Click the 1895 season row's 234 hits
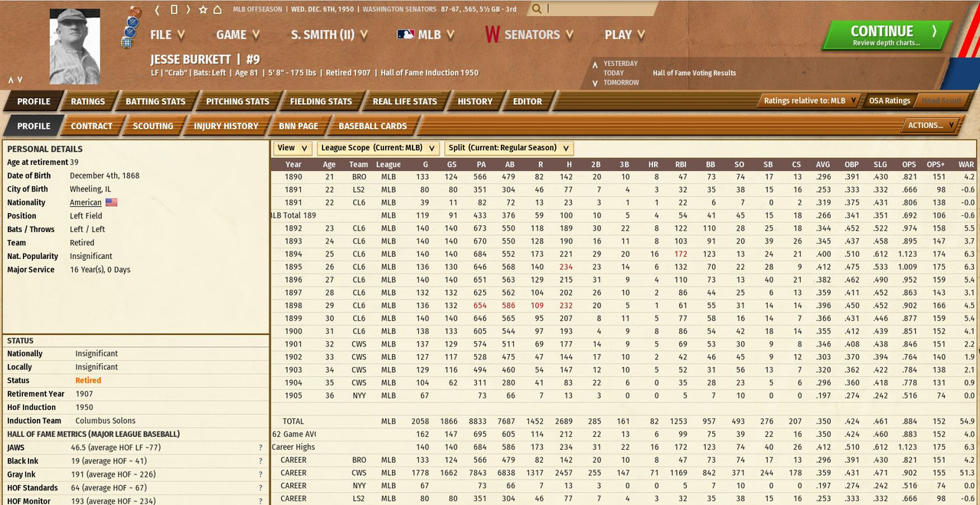The width and height of the screenshot is (980, 505). (566, 267)
